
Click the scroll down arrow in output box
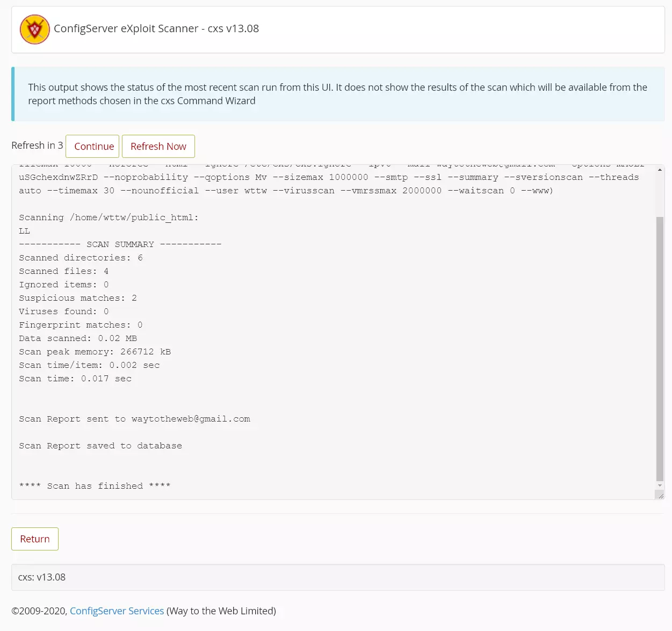click(660, 485)
